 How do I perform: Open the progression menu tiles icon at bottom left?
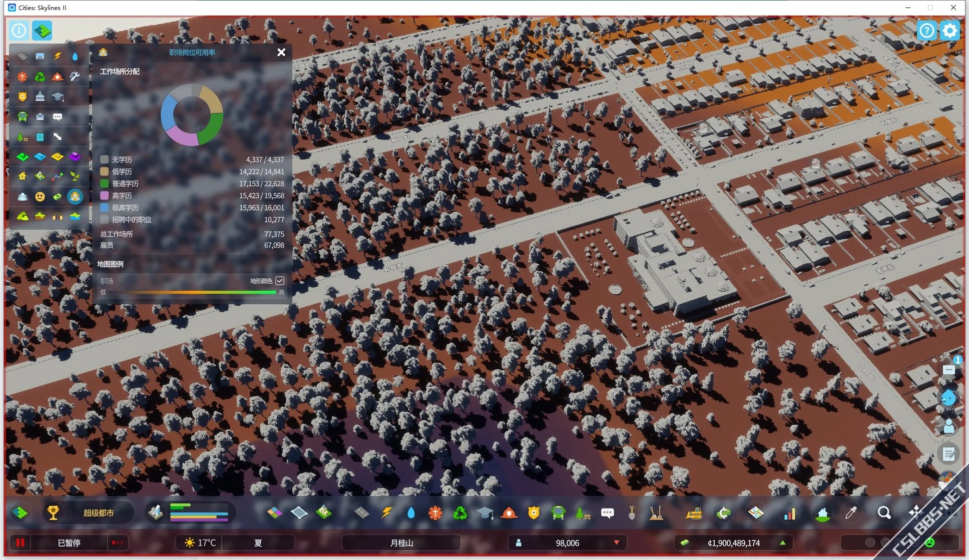[x=20, y=513]
